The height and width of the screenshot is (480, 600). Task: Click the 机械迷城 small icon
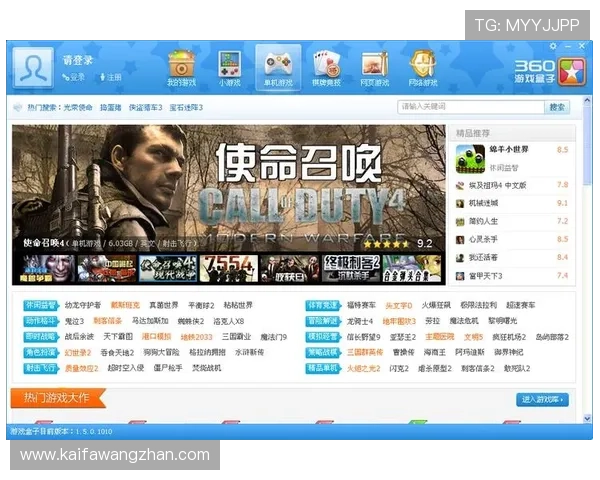(460, 204)
